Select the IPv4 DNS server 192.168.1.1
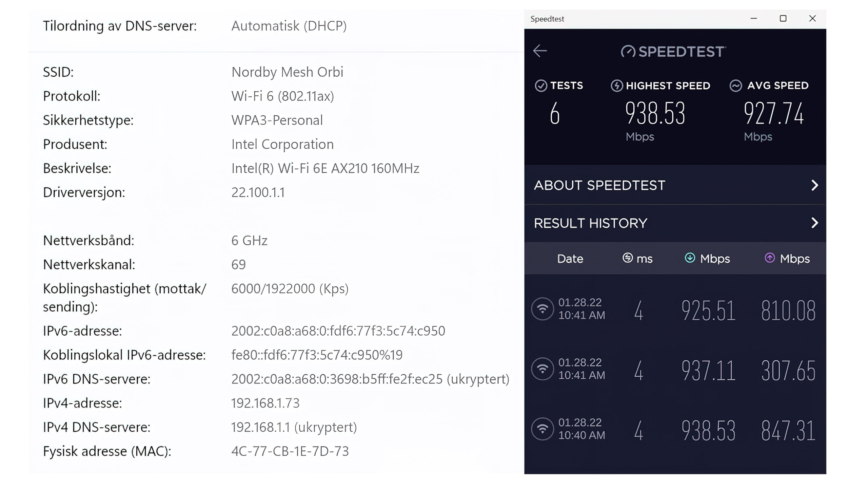Viewport: 868px width, 489px height. tap(294, 427)
